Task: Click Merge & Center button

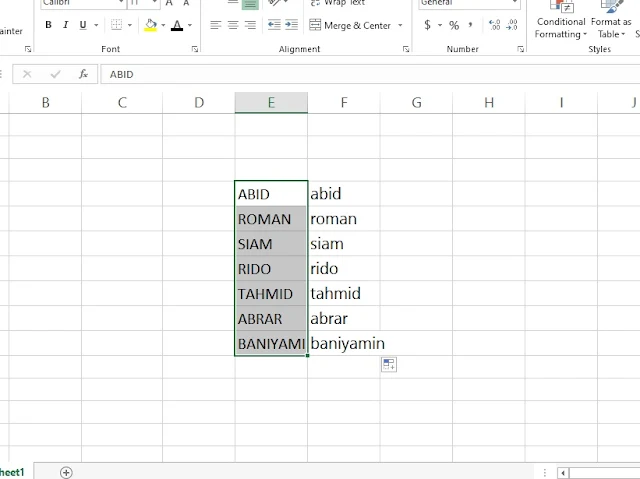Action: tap(350, 25)
